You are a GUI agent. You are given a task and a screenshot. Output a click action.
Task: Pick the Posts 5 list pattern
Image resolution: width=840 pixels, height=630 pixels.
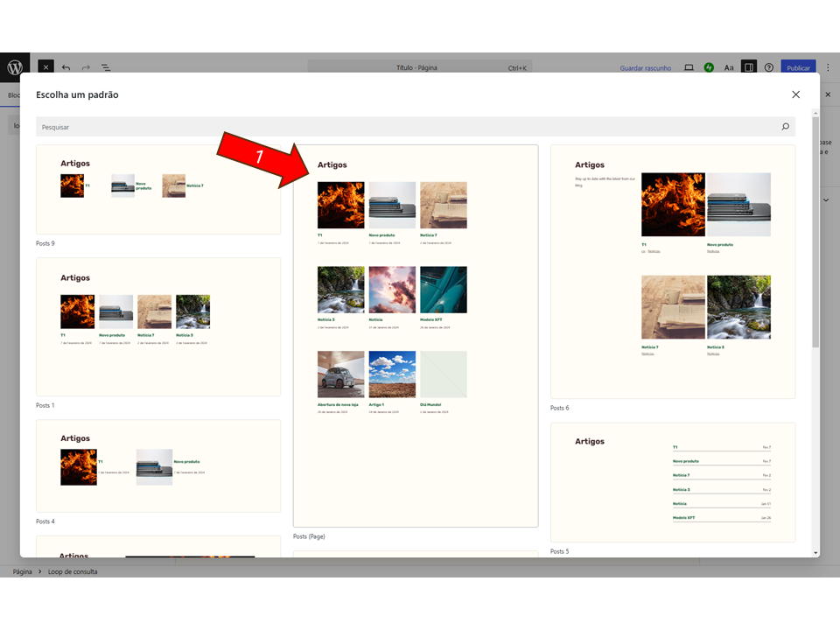click(x=673, y=482)
